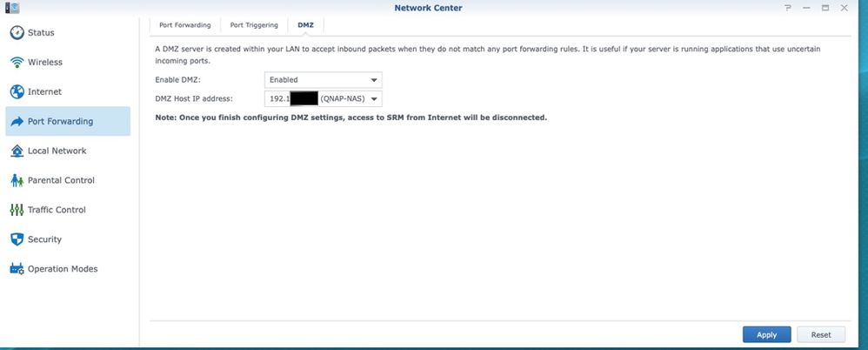868x350 pixels.
Task: Click the note about SRM being disconnected
Action: [351, 118]
